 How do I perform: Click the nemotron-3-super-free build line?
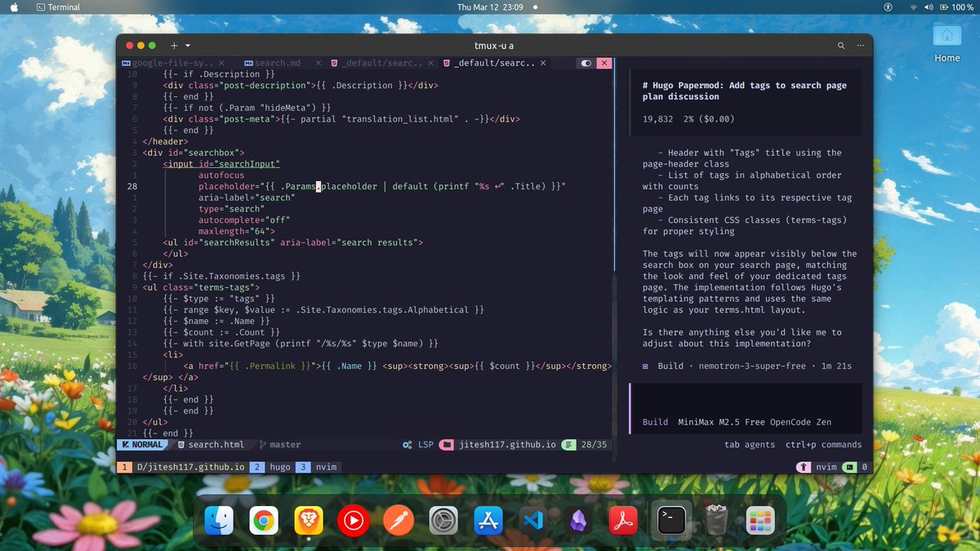[746, 367]
